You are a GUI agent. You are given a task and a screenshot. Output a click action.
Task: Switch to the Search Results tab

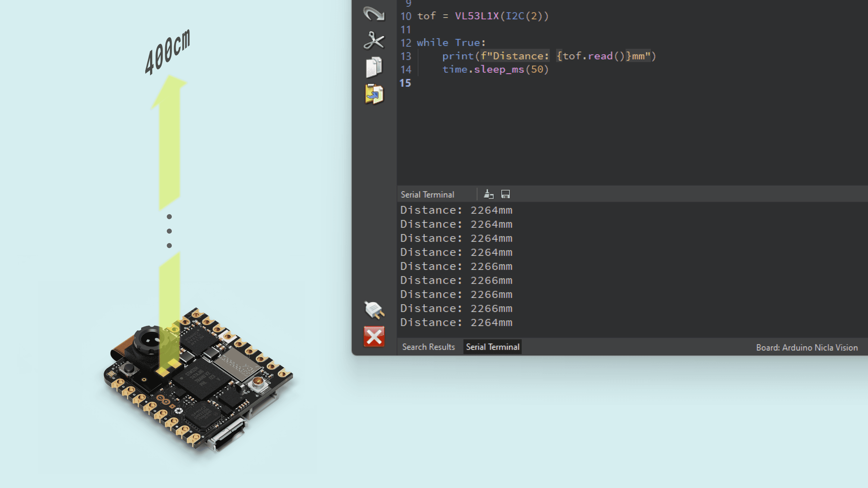pyautogui.click(x=428, y=347)
